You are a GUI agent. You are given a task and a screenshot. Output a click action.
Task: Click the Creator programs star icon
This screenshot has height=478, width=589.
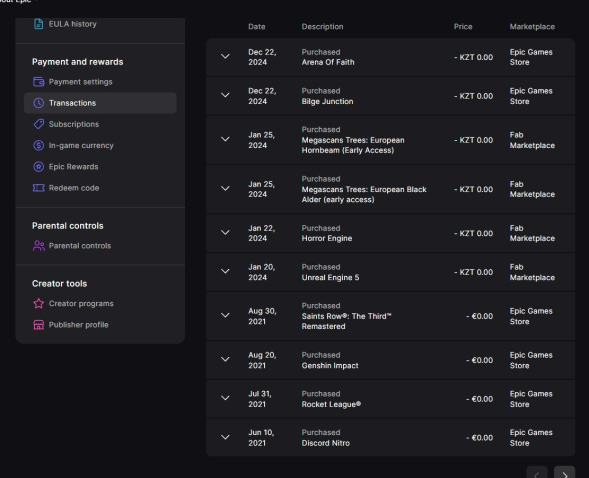(38, 303)
